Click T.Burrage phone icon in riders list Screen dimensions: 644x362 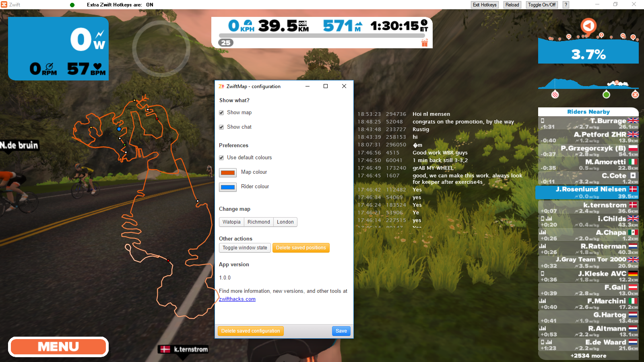tap(543, 121)
